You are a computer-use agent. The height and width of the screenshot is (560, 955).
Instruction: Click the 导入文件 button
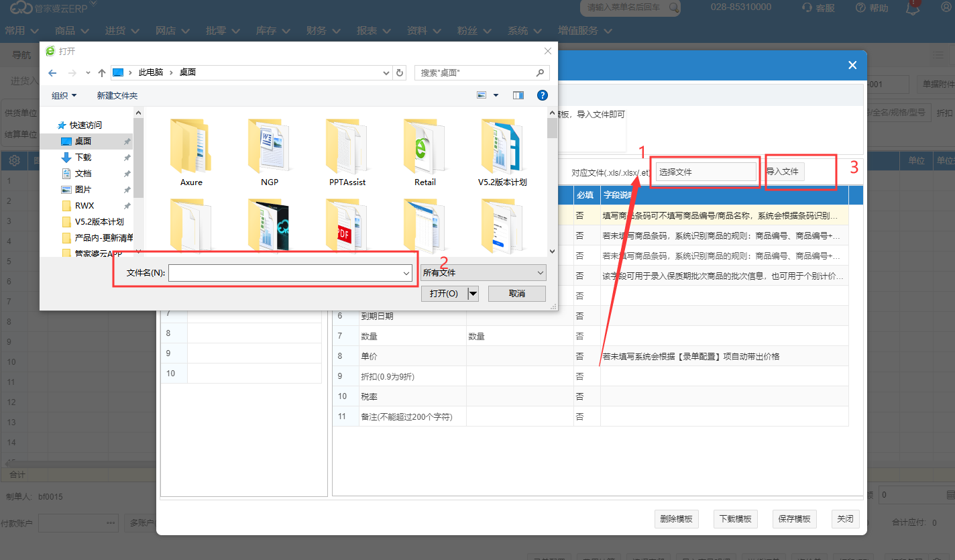point(783,172)
